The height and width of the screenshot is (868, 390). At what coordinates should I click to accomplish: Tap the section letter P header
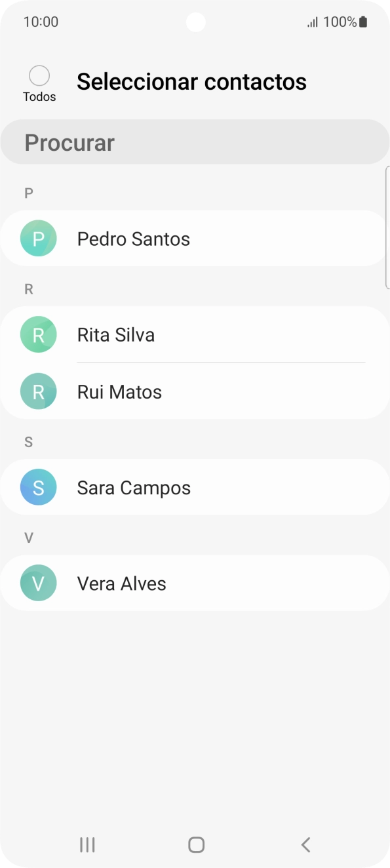click(28, 192)
